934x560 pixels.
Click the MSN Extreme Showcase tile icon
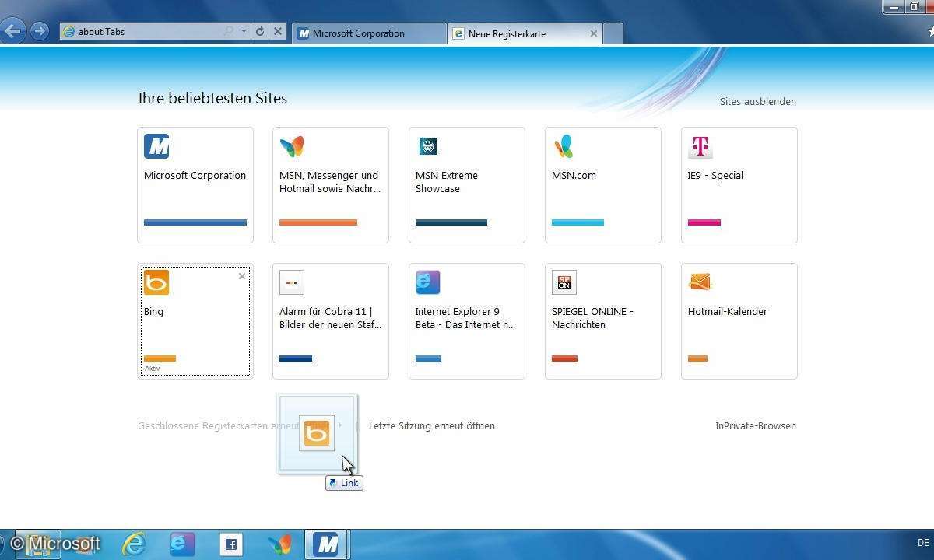[428, 146]
